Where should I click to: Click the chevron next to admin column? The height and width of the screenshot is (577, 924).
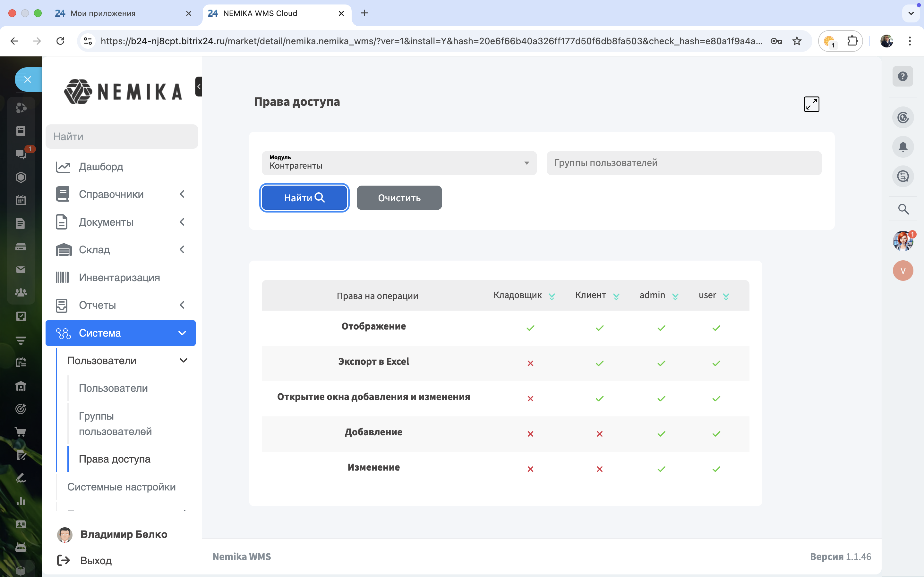[675, 297]
